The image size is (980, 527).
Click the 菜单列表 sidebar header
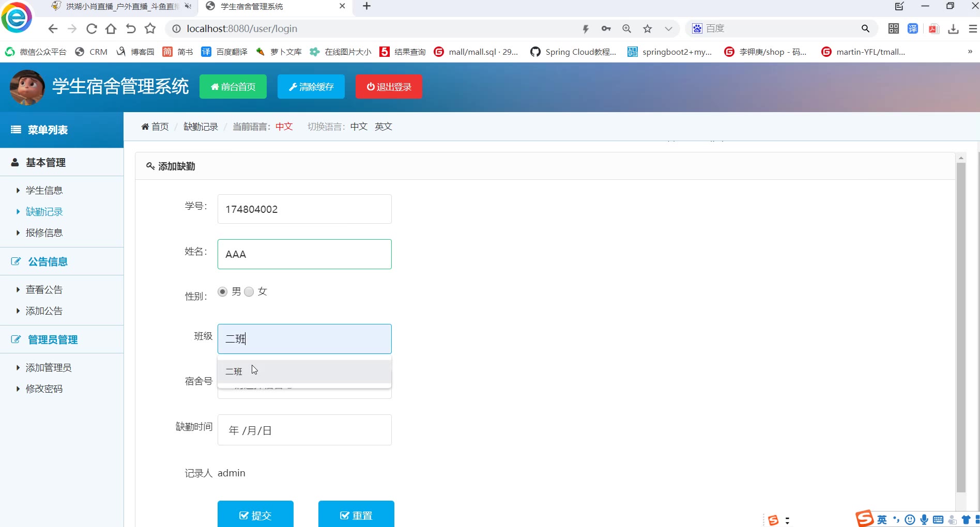[x=62, y=130]
